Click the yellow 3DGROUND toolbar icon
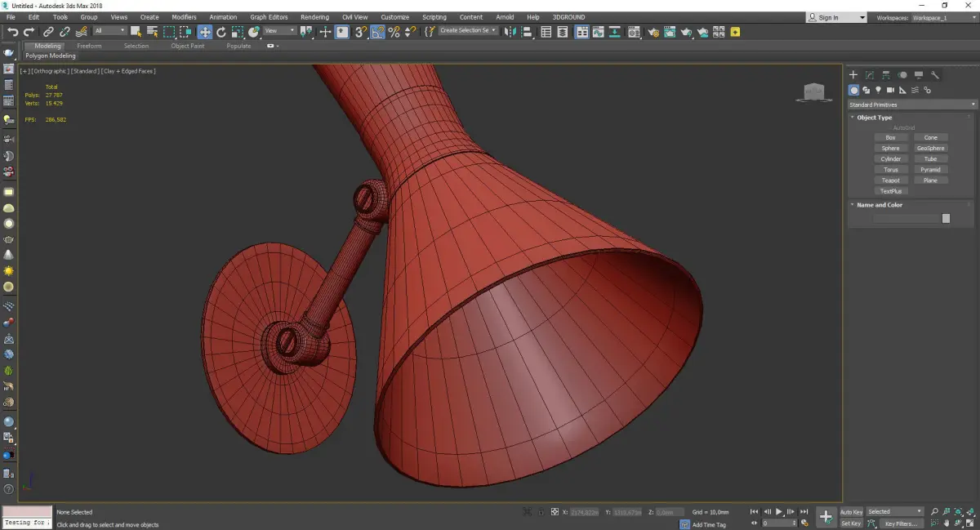 (x=735, y=32)
